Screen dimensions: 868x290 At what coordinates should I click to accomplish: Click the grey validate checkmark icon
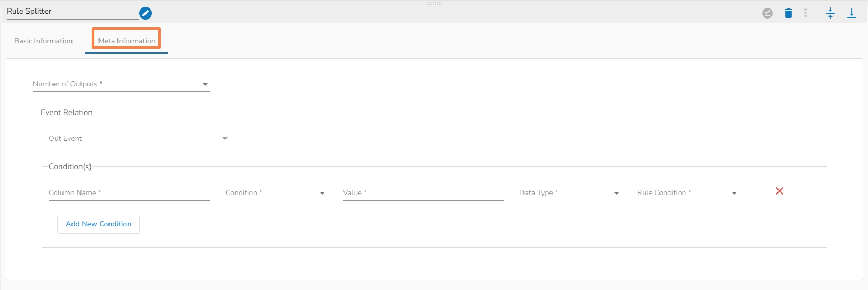pyautogui.click(x=767, y=13)
